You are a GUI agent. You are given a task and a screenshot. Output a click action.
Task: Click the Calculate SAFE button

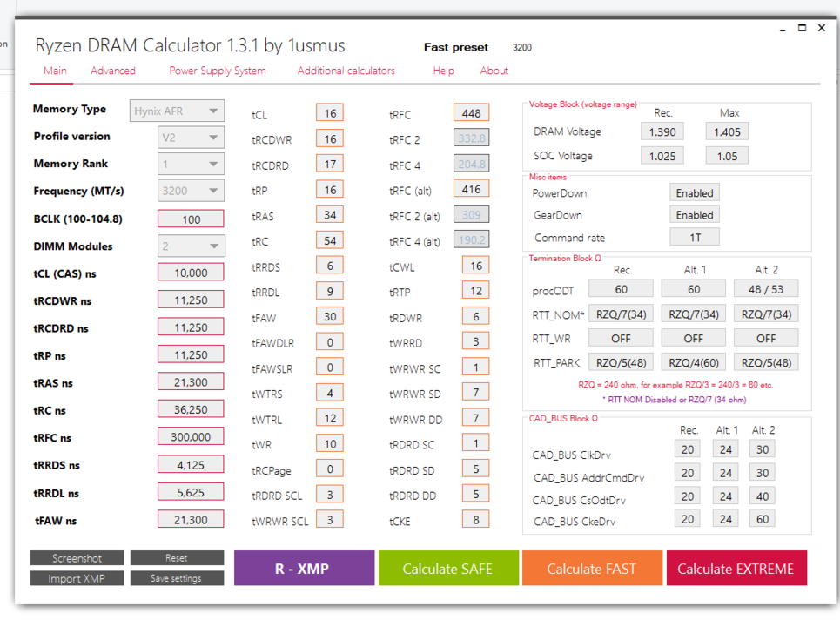tap(448, 568)
